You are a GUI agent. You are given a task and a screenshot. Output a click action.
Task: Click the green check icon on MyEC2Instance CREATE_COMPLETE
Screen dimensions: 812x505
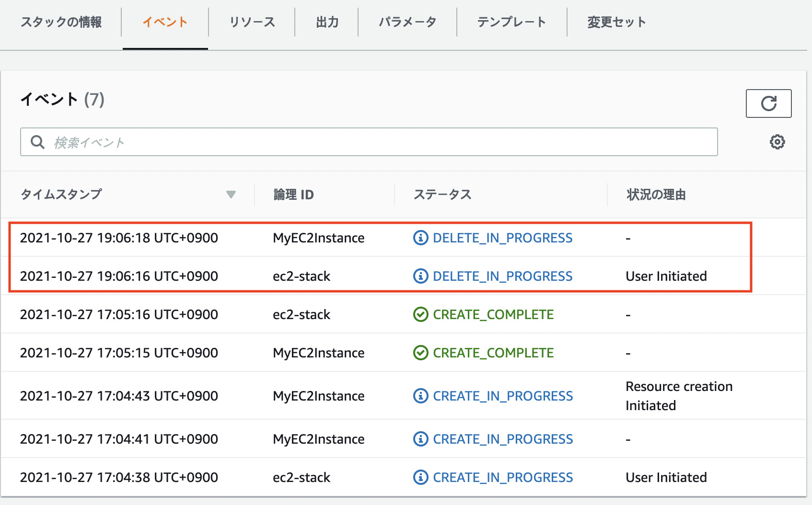pos(420,353)
